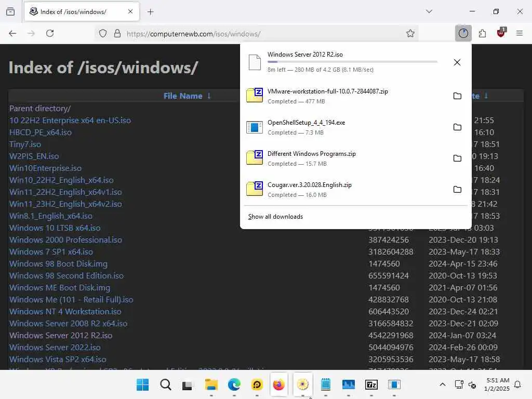Sort listing by File Name column
532x399 pixels.
[183, 96]
